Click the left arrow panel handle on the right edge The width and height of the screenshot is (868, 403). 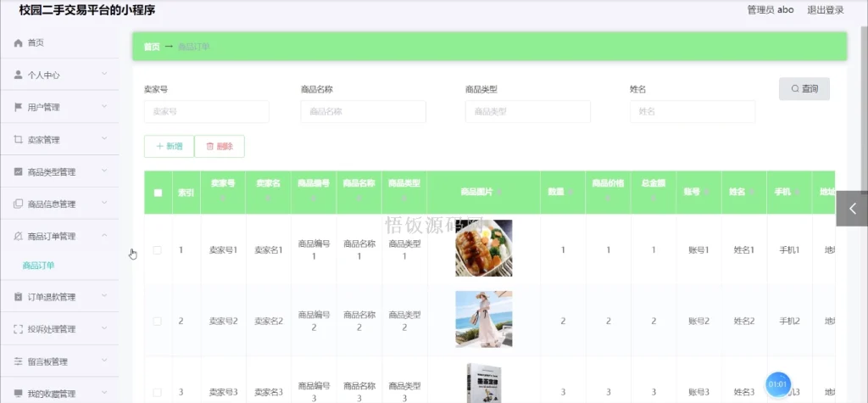pyautogui.click(x=852, y=209)
